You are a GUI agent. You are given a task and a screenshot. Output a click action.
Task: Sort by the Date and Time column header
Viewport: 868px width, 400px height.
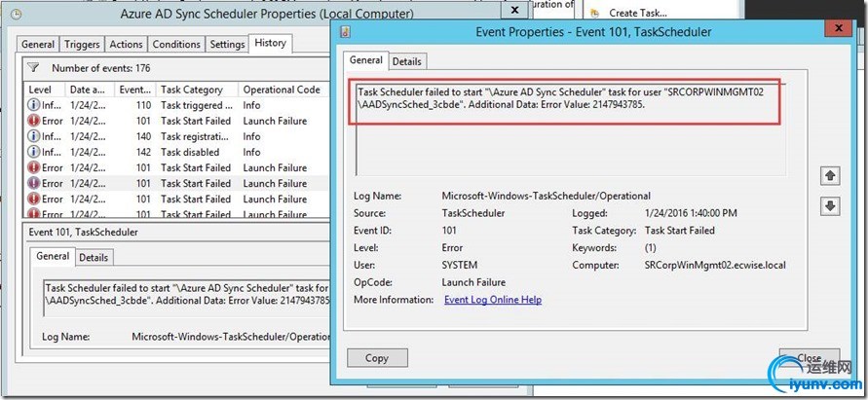90,90
